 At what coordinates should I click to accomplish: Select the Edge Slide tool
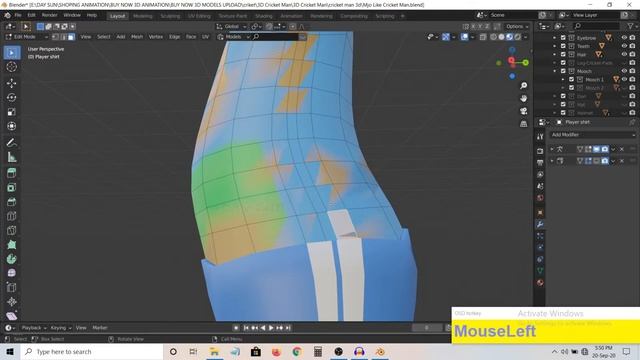click(x=11, y=287)
